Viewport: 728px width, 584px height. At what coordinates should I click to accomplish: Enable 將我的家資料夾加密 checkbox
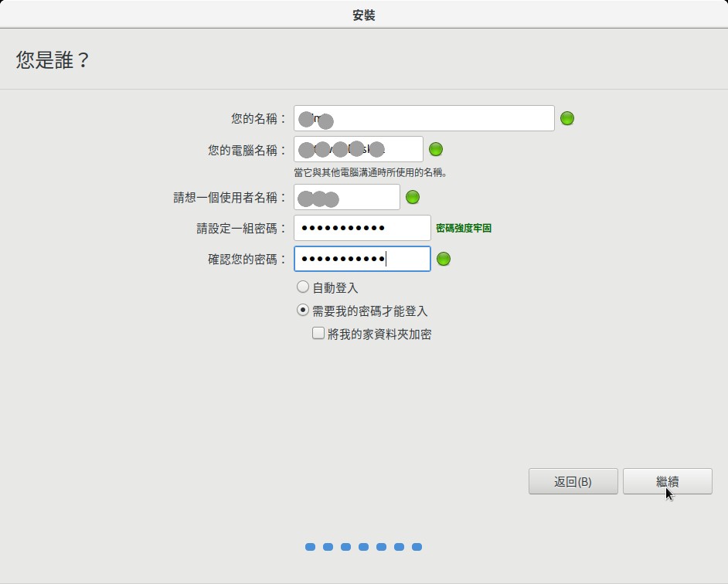[x=318, y=334]
